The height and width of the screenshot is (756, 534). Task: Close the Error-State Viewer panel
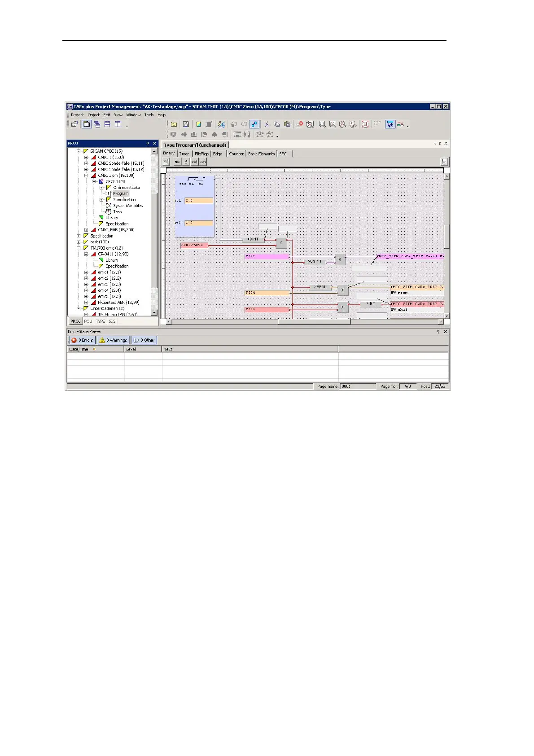pos(446,331)
